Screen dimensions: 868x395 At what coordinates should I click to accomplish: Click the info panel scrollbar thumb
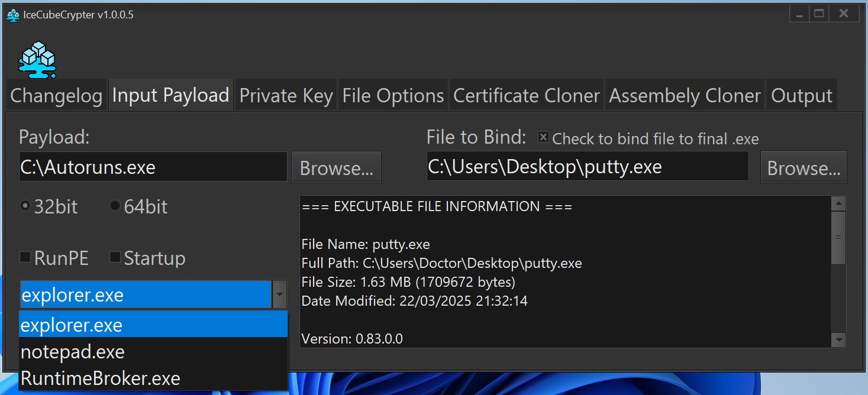(838, 238)
